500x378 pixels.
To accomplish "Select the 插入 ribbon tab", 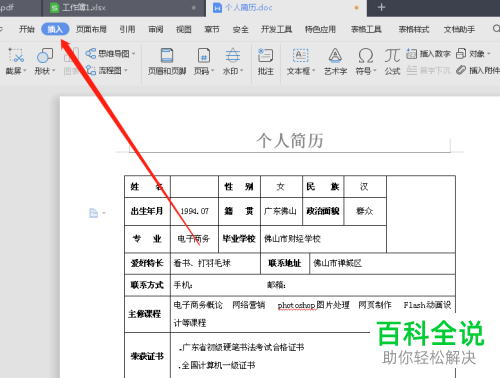I will click(55, 29).
